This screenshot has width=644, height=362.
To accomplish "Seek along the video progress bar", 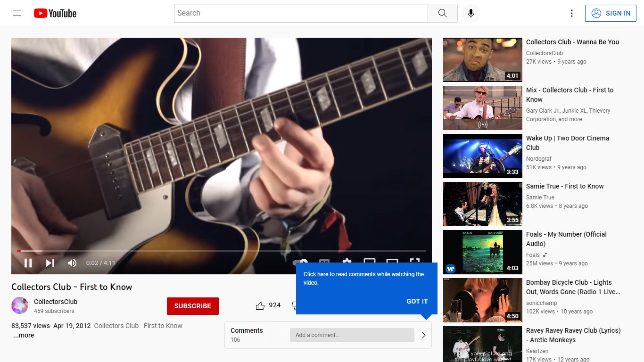I will point(222,251).
